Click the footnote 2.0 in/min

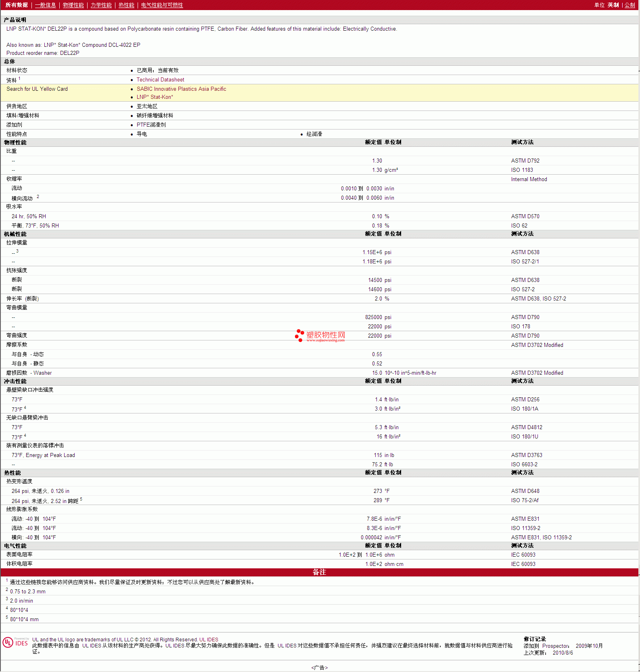(21, 601)
